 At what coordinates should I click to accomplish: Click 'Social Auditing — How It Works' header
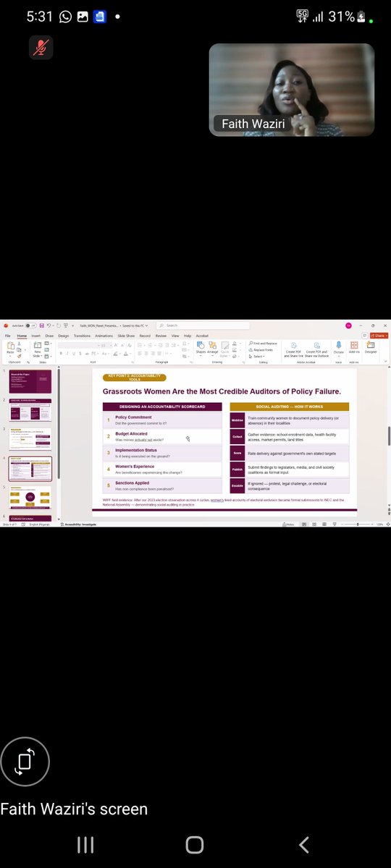290,407
